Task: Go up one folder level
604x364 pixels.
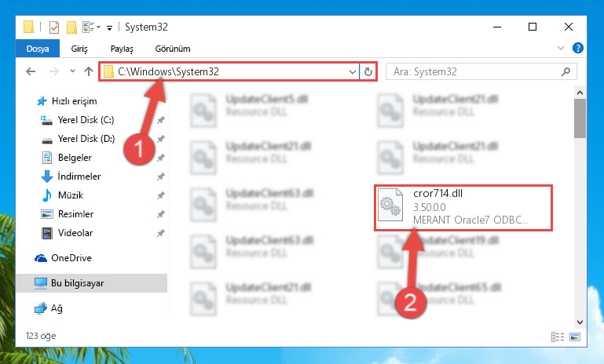Action: coord(89,71)
